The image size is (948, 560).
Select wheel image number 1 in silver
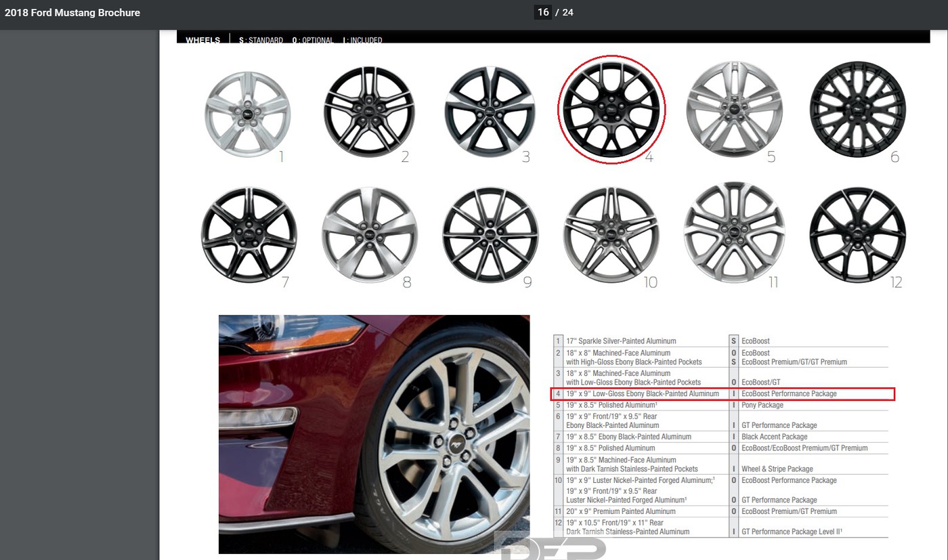[x=247, y=114]
